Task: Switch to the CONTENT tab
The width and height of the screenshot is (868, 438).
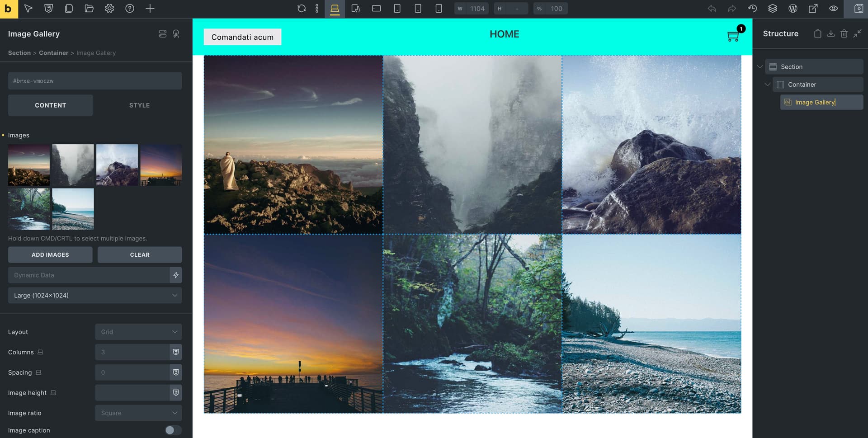Action: click(x=50, y=105)
